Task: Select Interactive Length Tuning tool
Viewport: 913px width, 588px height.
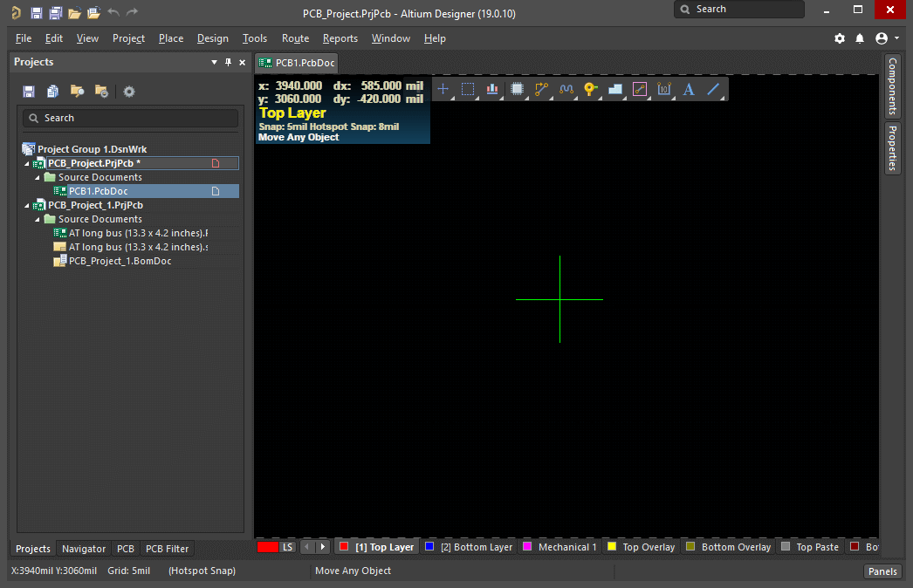Action: pyautogui.click(x=566, y=89)
